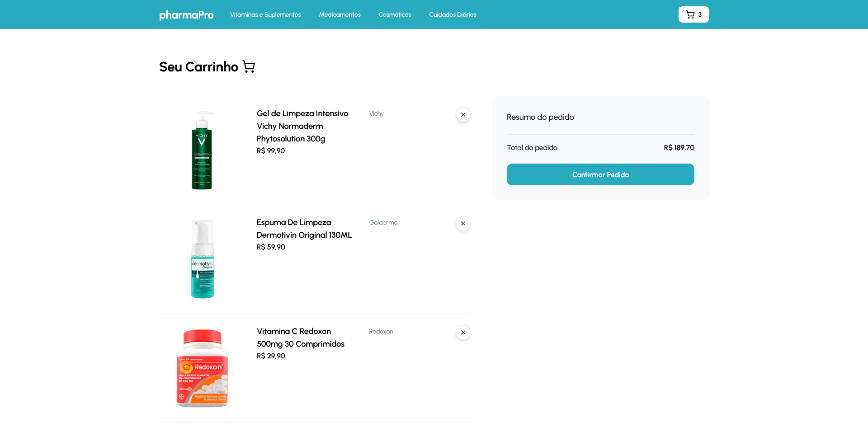Image resolution: width=868 pixels, height=437 pixels.
Task: Open the Vichy green bottle product image
Action: point(202,150)
